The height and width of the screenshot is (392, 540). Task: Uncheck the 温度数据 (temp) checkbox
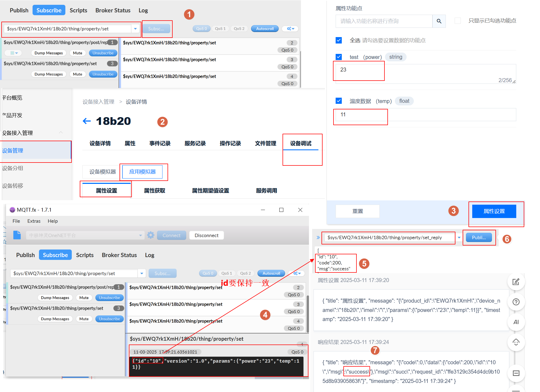point(339,101)
